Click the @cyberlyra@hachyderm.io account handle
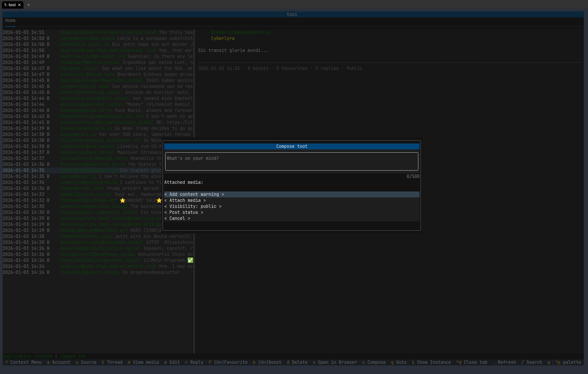The width and height of the screenshot is (588, 374). [x=241, y=32]
